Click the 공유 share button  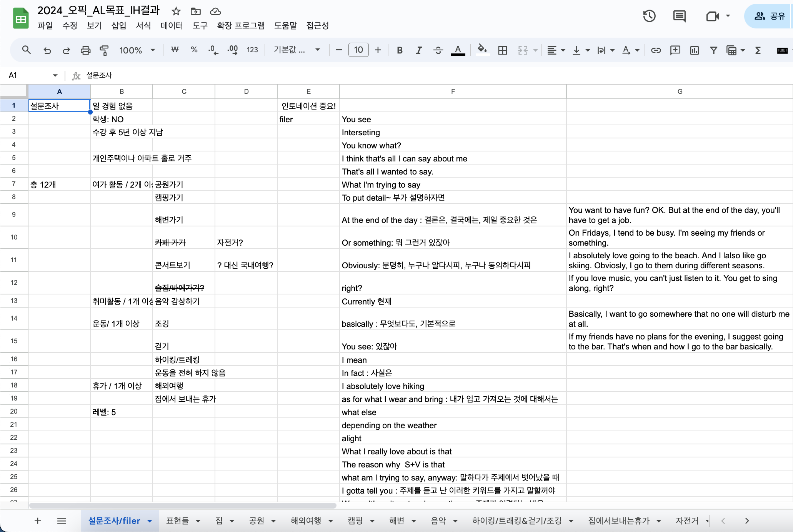[x=769, y=16]
